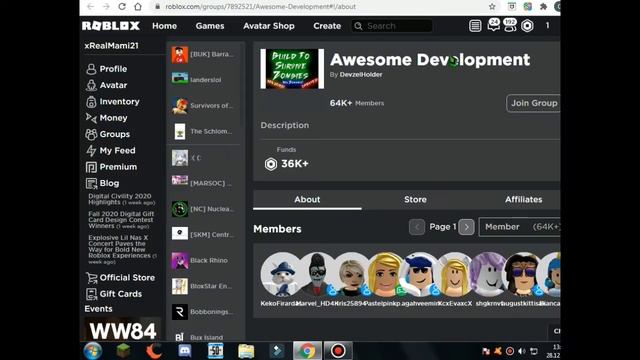Go to next members page

[467, 227]
